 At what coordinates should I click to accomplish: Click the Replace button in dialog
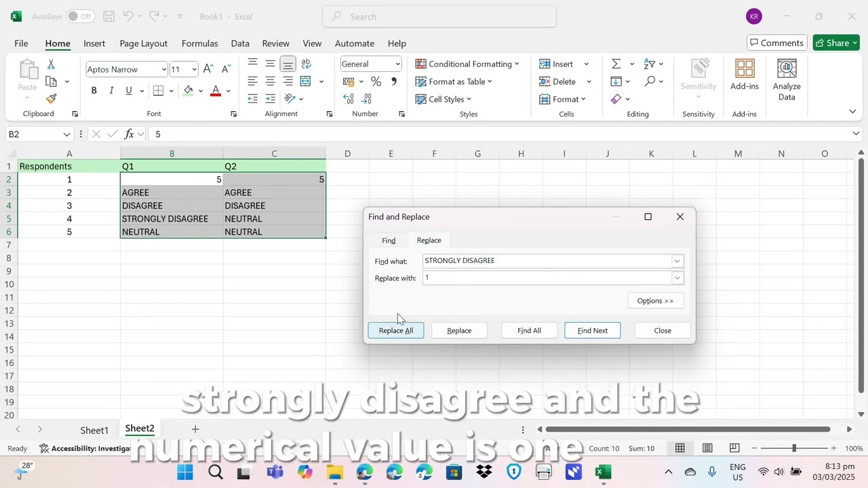459,331
